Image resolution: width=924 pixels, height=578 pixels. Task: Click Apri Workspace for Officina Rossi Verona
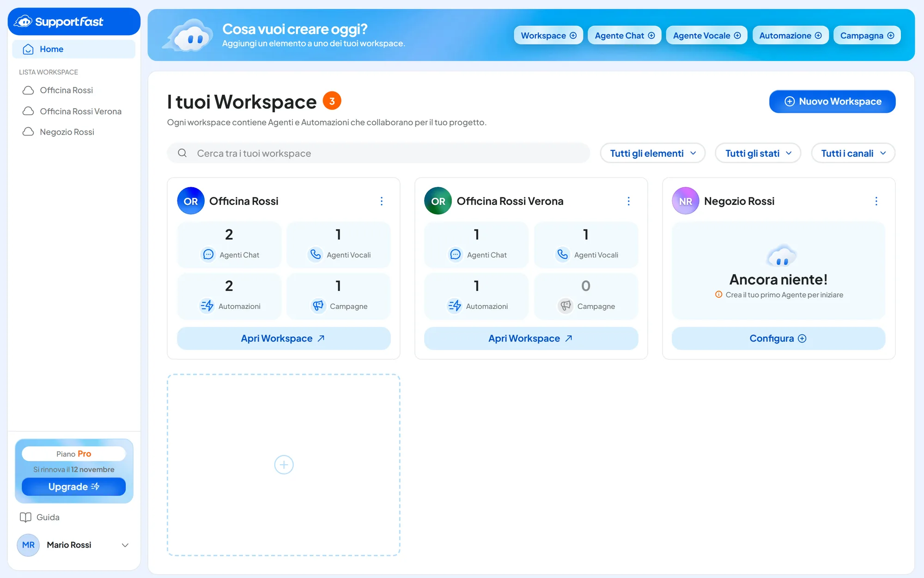pyautogui.click(x=531, y=338)
